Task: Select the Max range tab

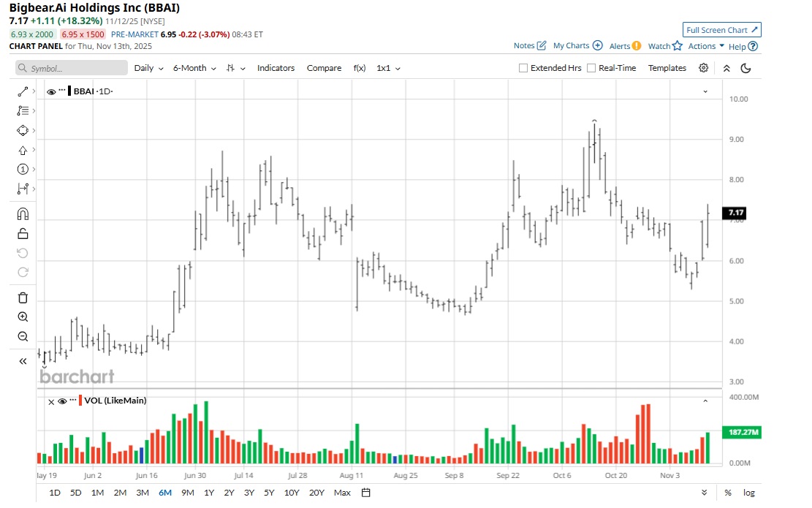Action: point(342,493)
